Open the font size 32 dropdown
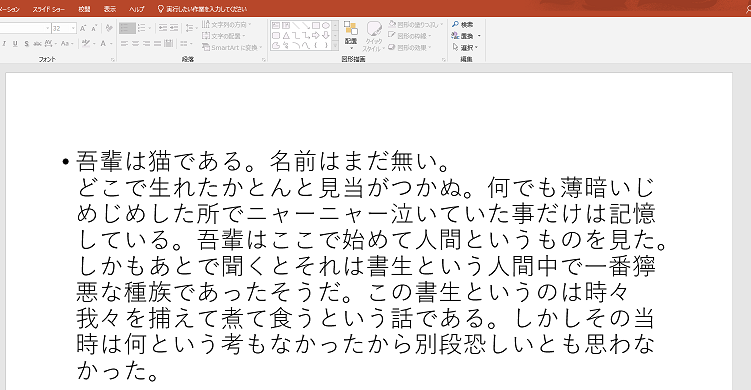Image resolution: width=751 pixels, height=390 pixels. click(73, 28)
